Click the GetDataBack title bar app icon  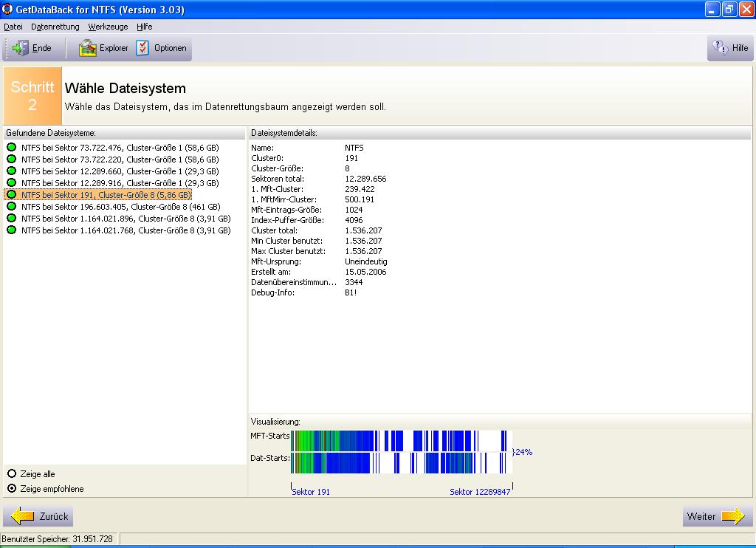click(x=7, y=9)
